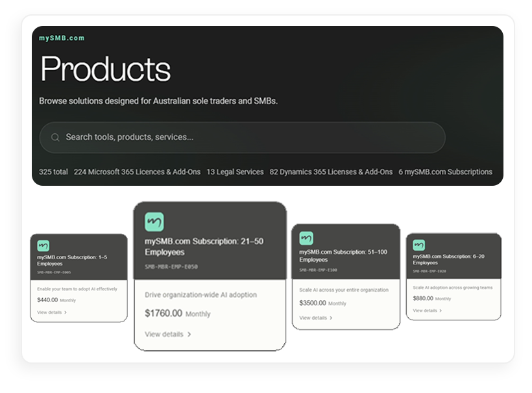
Task: Click 'Enable your team to adopt AI effectively' text
Action: [x=77, y=289]
